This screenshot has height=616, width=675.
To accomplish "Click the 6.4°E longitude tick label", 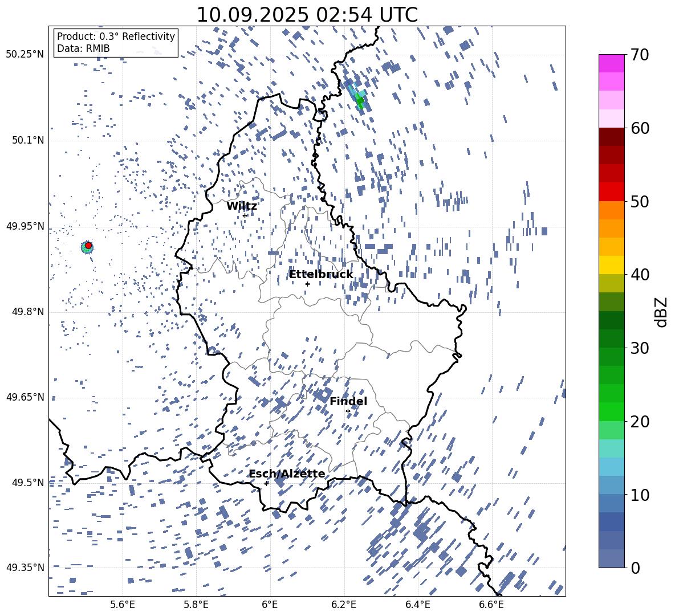I will click(x=417, y=605).
